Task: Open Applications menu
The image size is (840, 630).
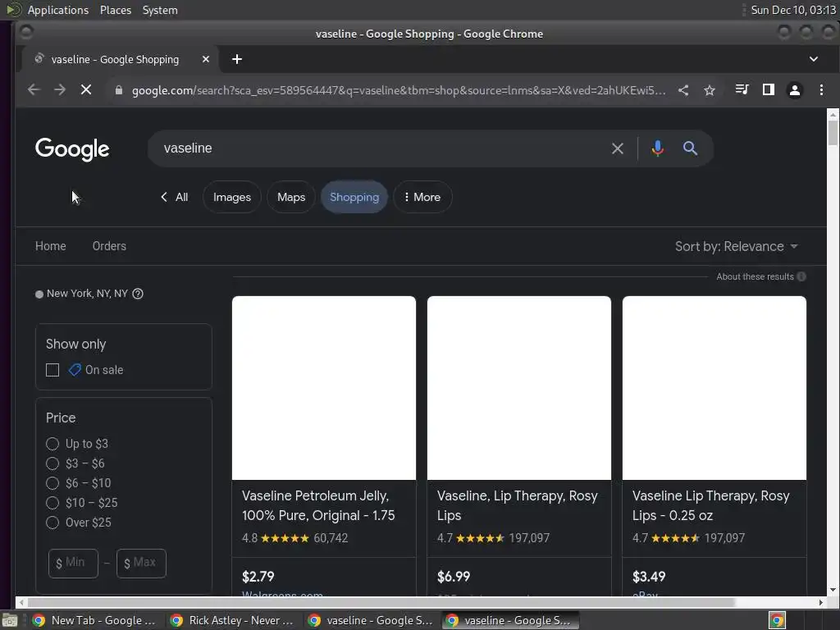Action: 58,10
